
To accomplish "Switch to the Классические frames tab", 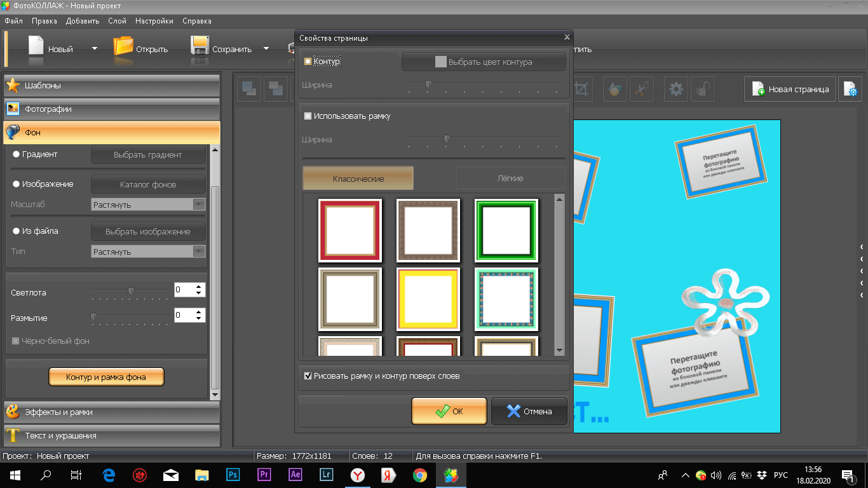I will point(358,179).
